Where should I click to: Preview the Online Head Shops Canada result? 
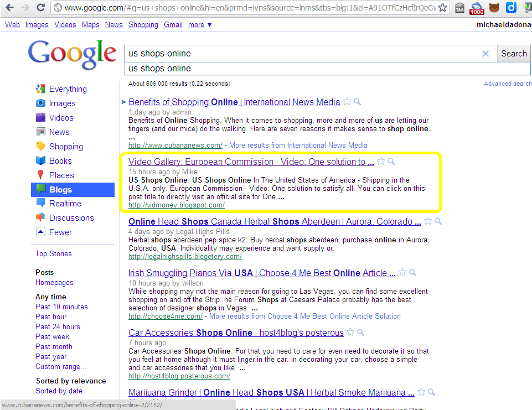(x=438, y=221)
